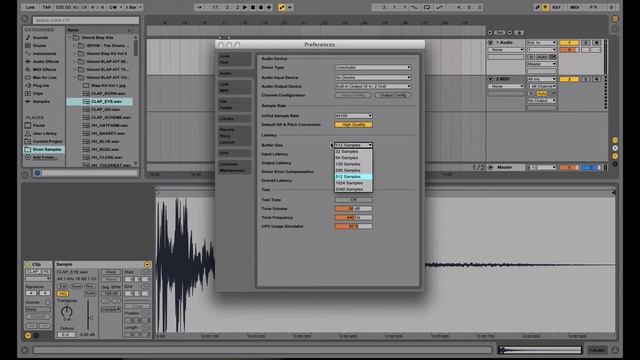Choose 32 Samples from the buffer list
This screenshot has width=640, height=360.
point(353,151)
